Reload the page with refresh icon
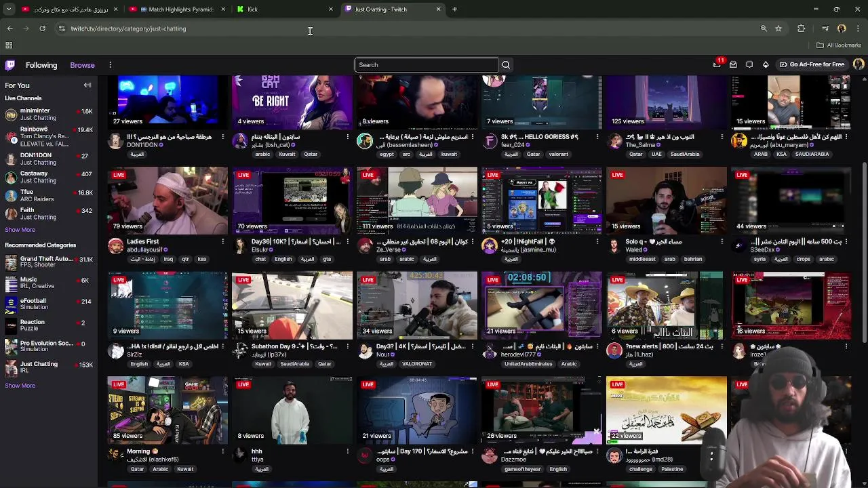Viewport: 868px width, 488px height. [x=42, y=28]
